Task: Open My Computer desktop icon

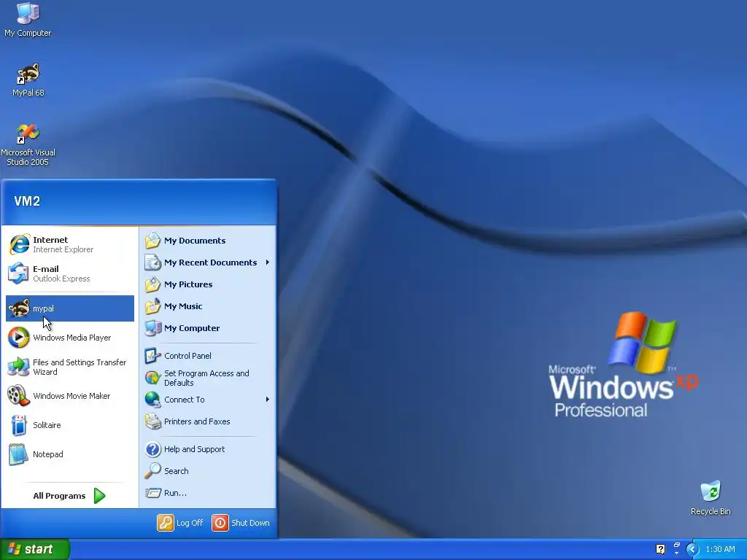Action: click(x=28, y=19)
